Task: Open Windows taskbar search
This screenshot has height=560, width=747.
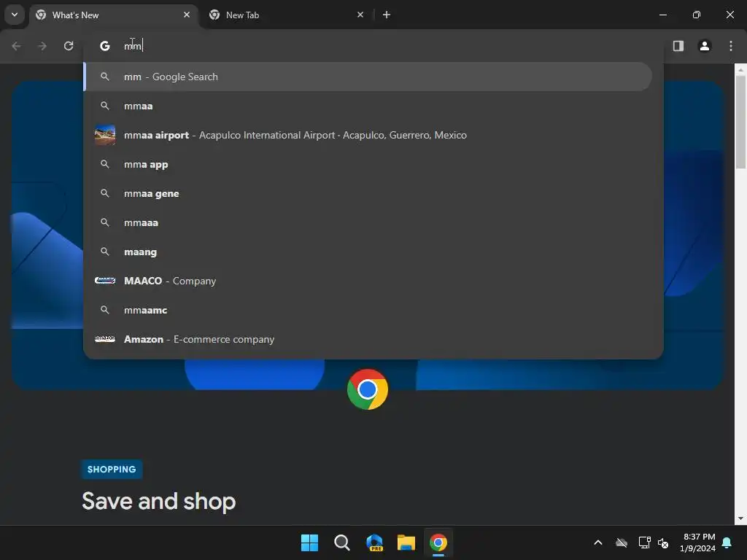Action: 341,542
